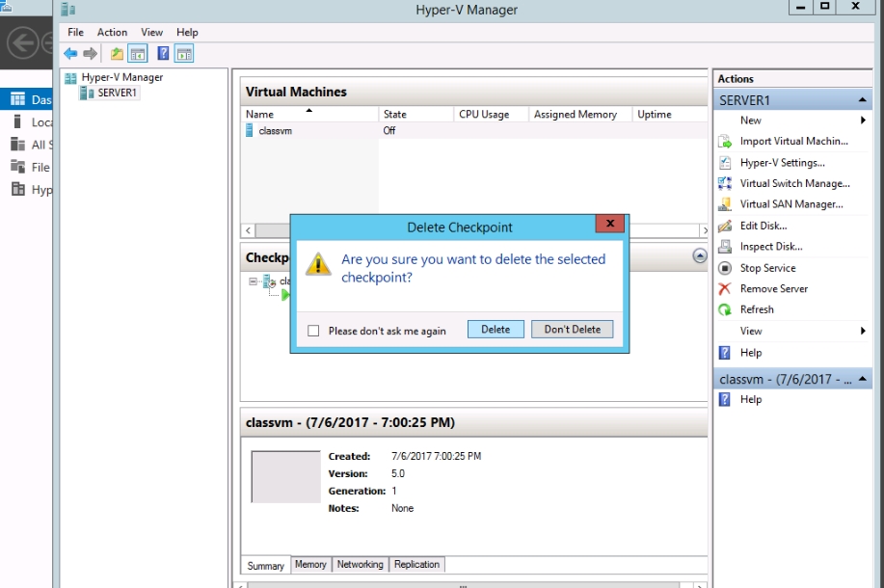Click the right scroll arrow of VM list

click(704, 230)
